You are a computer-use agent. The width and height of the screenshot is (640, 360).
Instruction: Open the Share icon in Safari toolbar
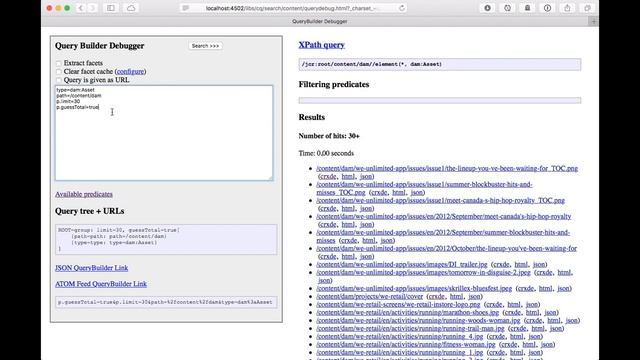pos(567,8)
